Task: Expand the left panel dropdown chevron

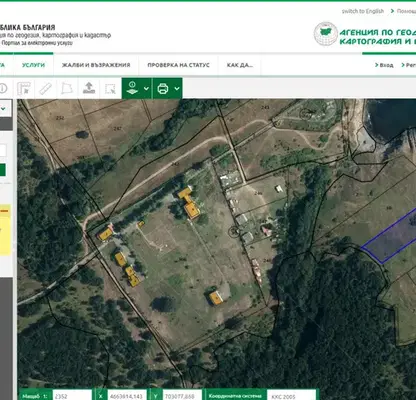Action: (4, 109)
